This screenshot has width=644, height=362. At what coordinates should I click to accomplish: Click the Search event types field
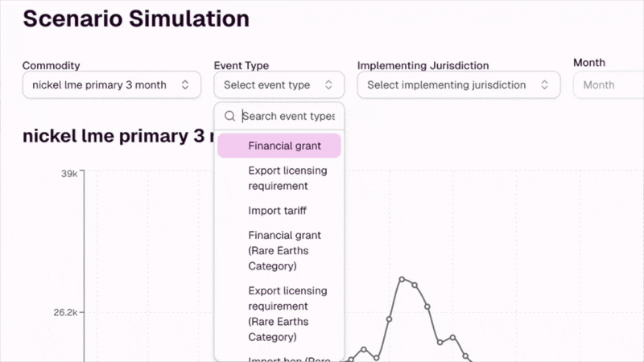288,116
